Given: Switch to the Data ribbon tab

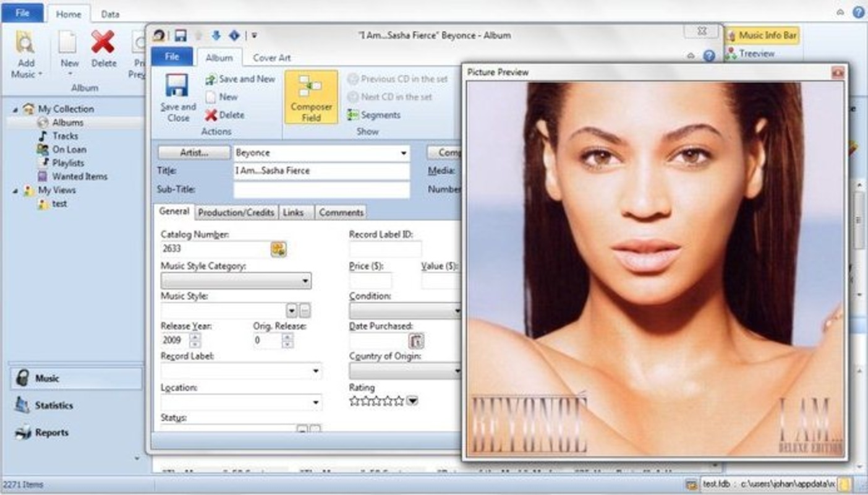Looking at the screenshot, I should pos(110,14).
